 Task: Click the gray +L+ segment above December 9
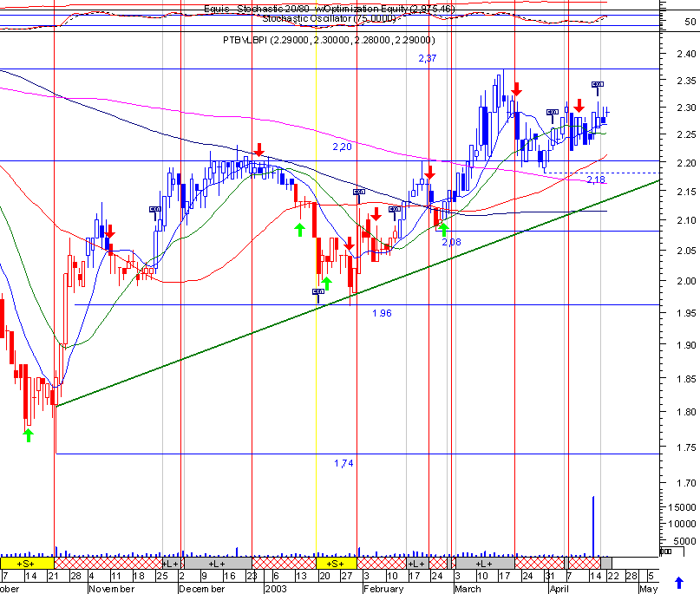[218, 563]
